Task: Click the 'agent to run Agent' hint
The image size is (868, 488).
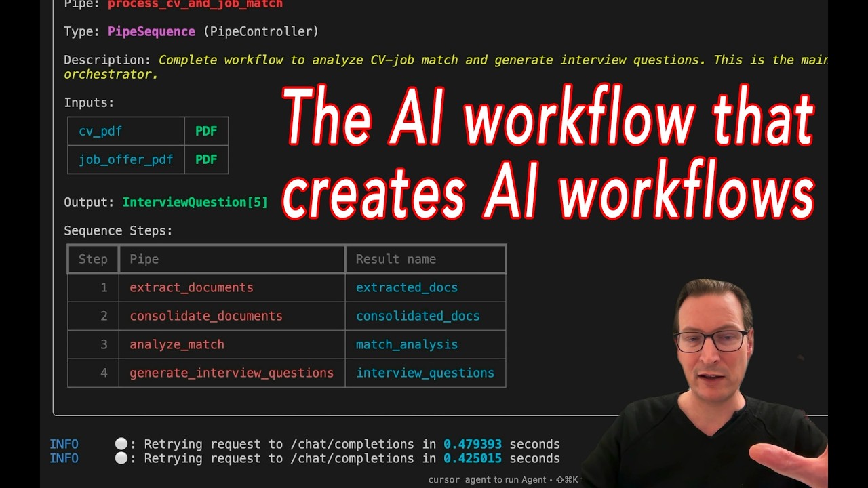Action: pyautogui.click(x=505, y=479)
